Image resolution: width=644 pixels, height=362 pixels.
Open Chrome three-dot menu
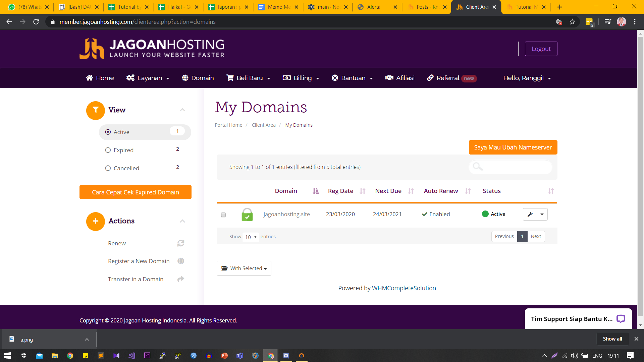pos(635,22)
